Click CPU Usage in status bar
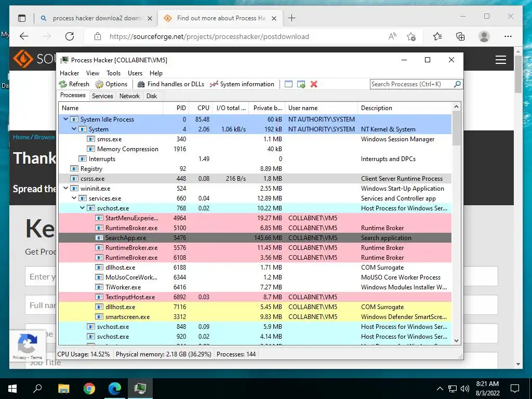 (84, 354)
